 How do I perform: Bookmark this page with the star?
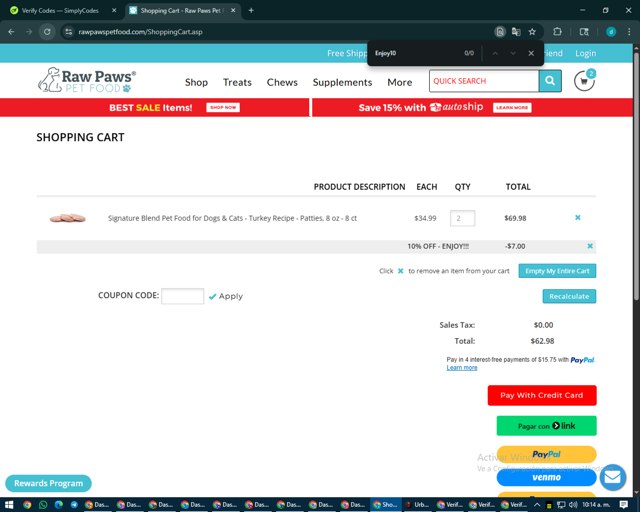click(532, 32)
